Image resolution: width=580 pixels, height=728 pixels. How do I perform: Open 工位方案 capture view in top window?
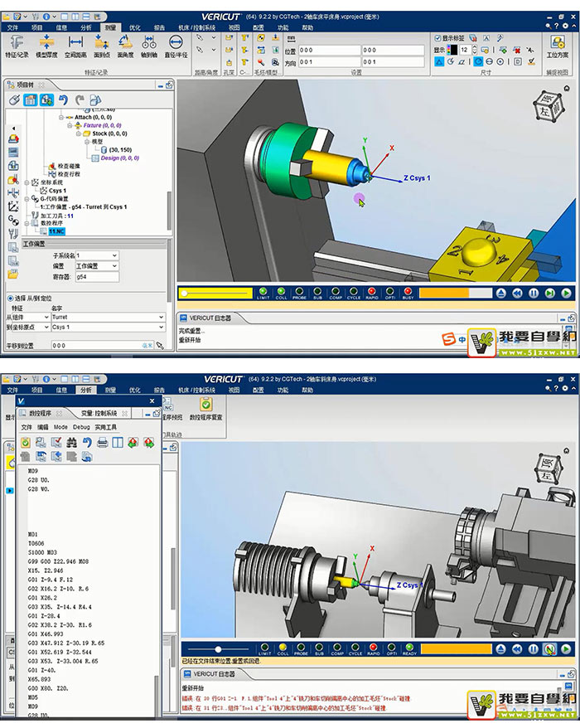pos(557,46)
